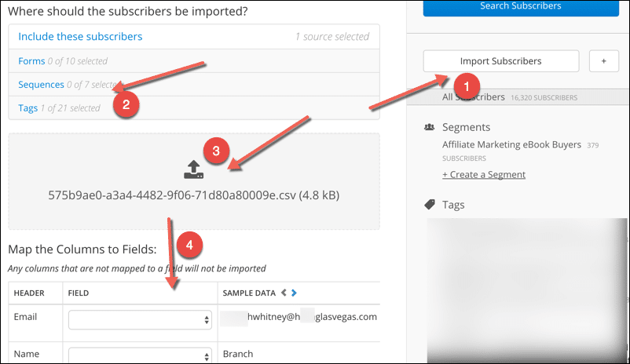
Task: Click the Branch sample data cell
Action: (238, 354)
